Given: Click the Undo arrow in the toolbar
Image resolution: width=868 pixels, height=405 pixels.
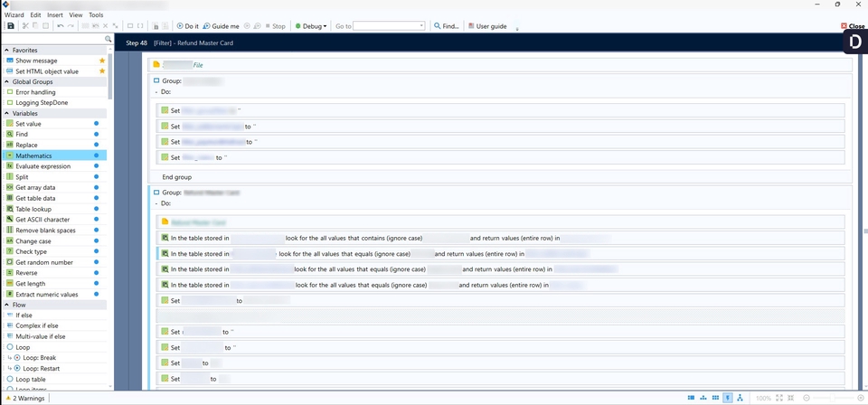Looking at the screenshot, I should 60,26.
